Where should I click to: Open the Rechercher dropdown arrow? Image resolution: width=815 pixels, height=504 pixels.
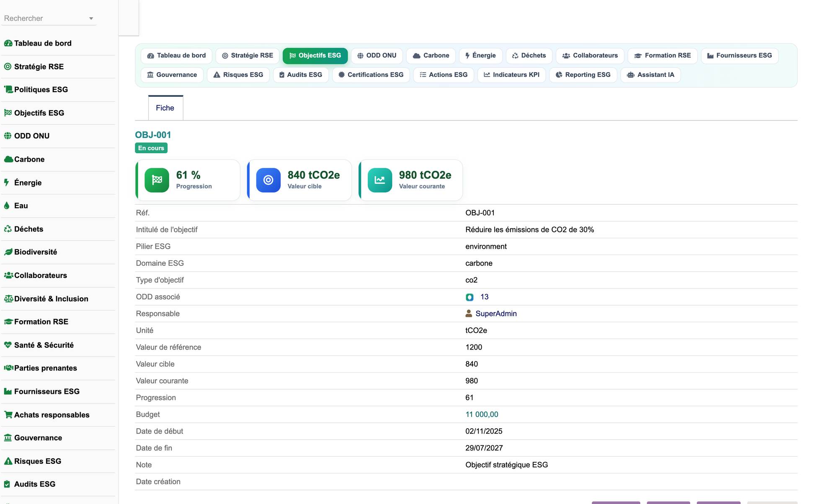pos(91,18)
